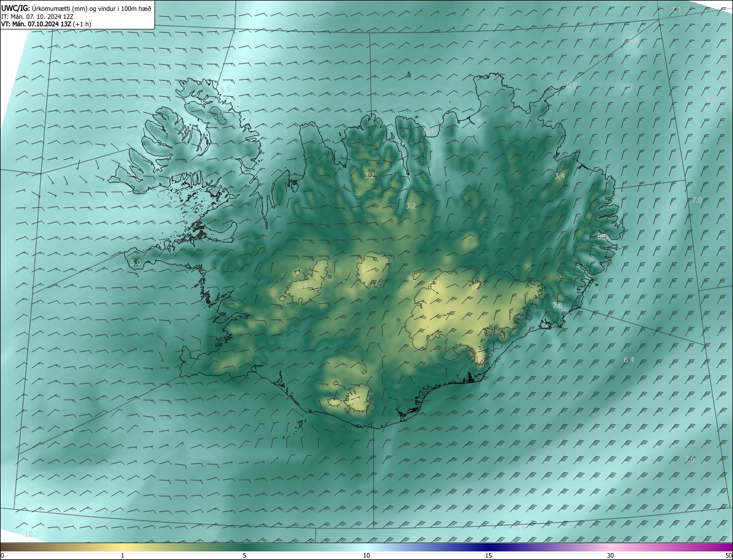Click the '10' tick on the color scale
Image resolution: width=733 pixels, height=560 pixels.
pos(366,555)
